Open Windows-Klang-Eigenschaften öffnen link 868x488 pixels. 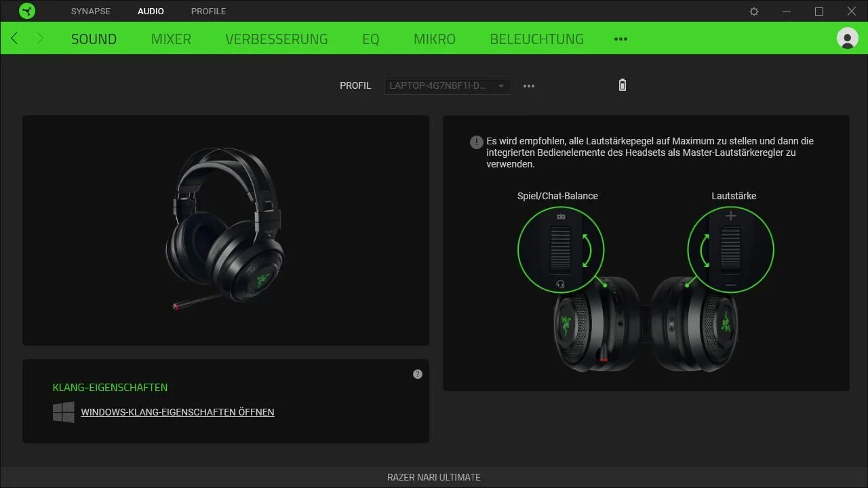pyautogui.click(x=178, y=412)
